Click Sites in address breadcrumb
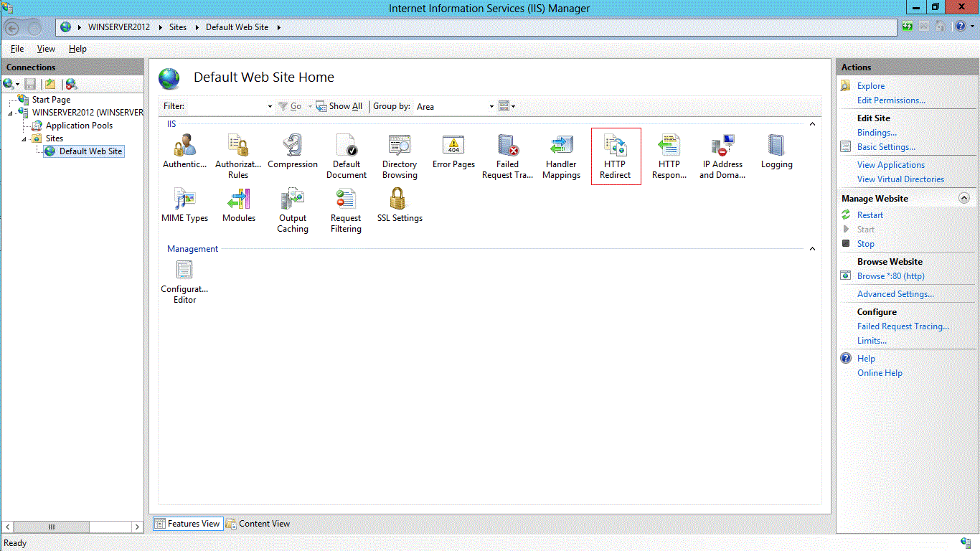This screenshot has height=551, width=980. tap(177, 27)
